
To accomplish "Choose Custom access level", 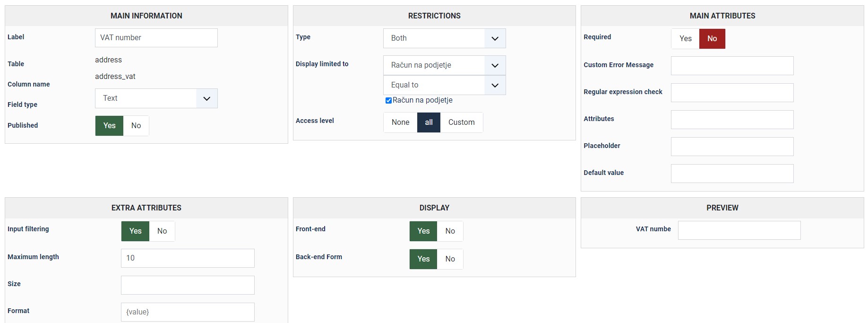I will click(461, 122).
